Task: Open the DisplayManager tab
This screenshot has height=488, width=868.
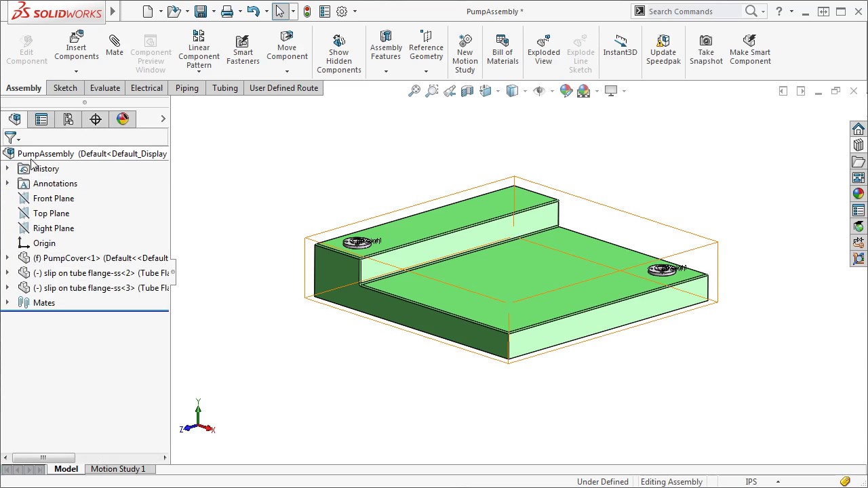Action: click(123, 119)
